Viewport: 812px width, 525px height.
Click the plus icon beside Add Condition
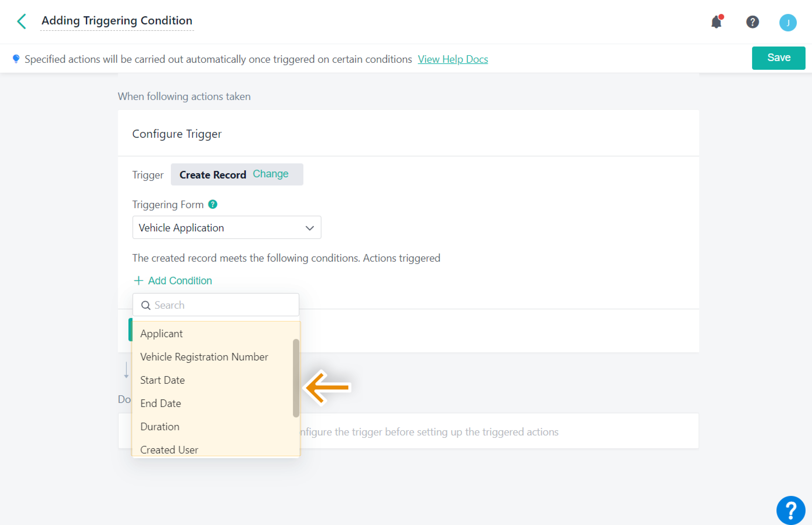pos(138,281)
